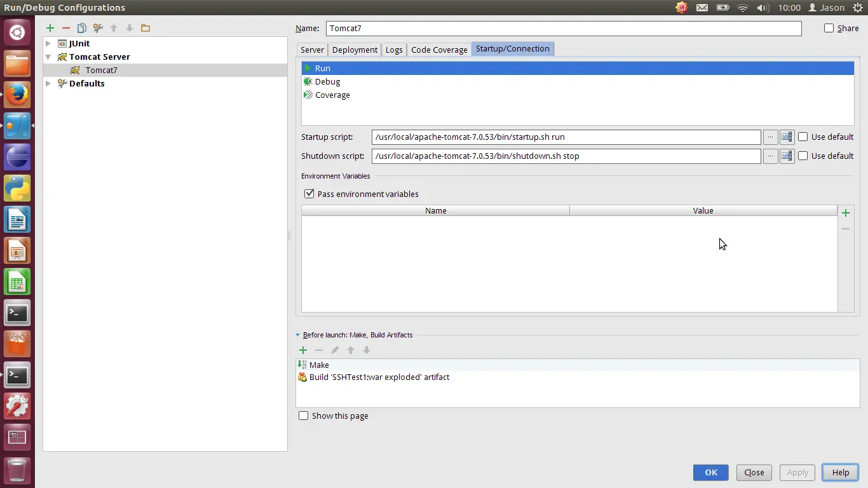The image size is (868, 488).
Task: Open LibreOffice Calc from the launcher
Action: (x=17, y=281)
